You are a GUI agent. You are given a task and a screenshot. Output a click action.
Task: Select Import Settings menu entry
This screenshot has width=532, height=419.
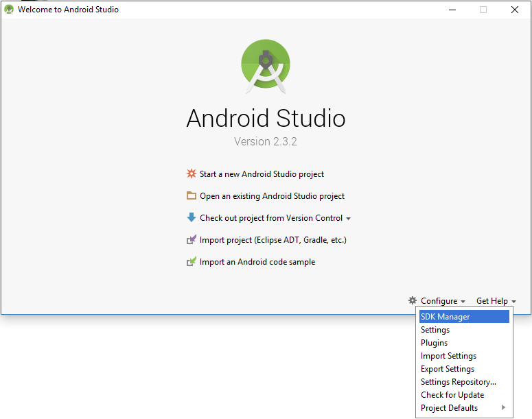pos(464,356)
